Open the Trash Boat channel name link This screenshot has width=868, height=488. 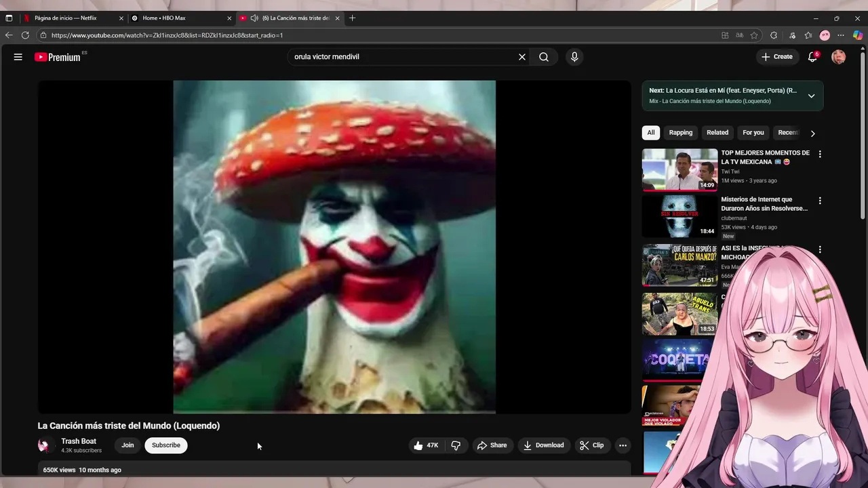pyautogui.click(x=79, y=441)
